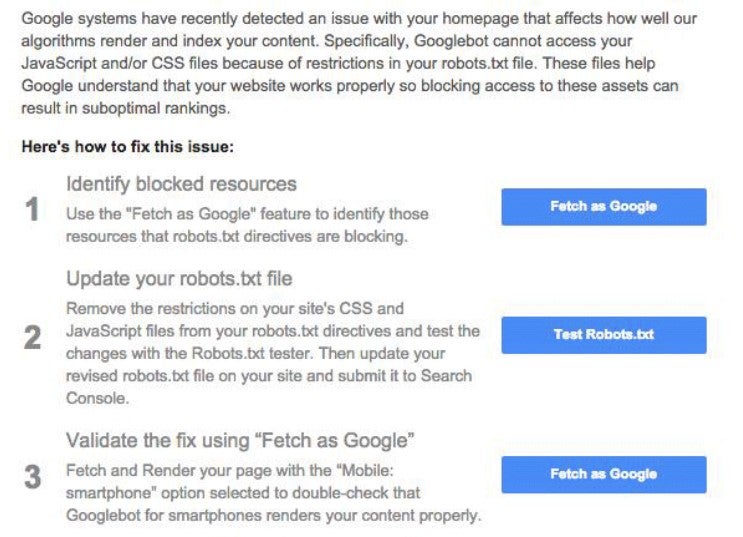The width and height of the screenshot is (743, 537).
Task: Click the "Update your robots.txt file" heading
Action: tap(179, 278)
